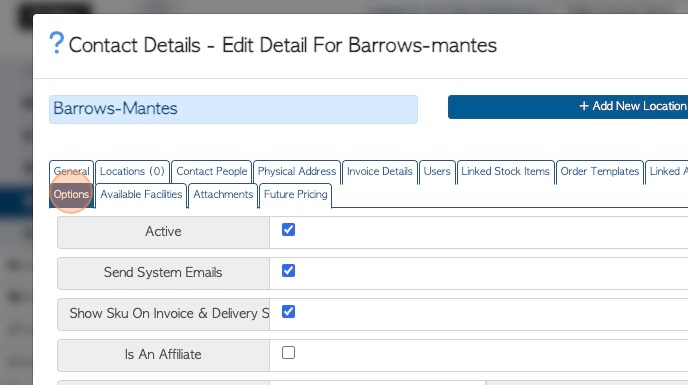Go to the Invoice Details tab
This screenshot has width=688, height=385.
coord(380,172)
